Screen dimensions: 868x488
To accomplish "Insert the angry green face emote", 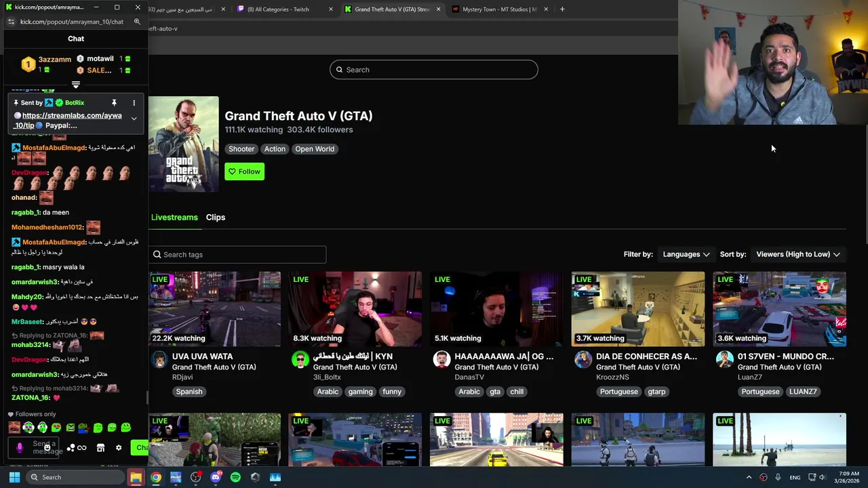I will pos(71,428).
